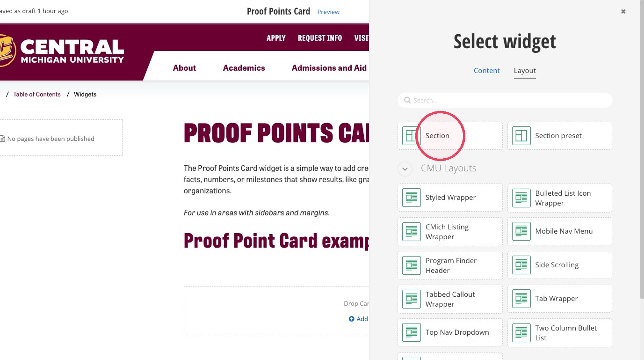
Task: Select the Two Column Bullet List icon
Action: [x=521, y=332]
